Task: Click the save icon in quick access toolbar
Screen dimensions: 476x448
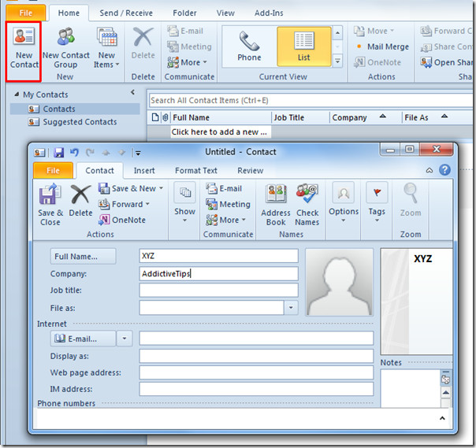Action: pos(58,152)
